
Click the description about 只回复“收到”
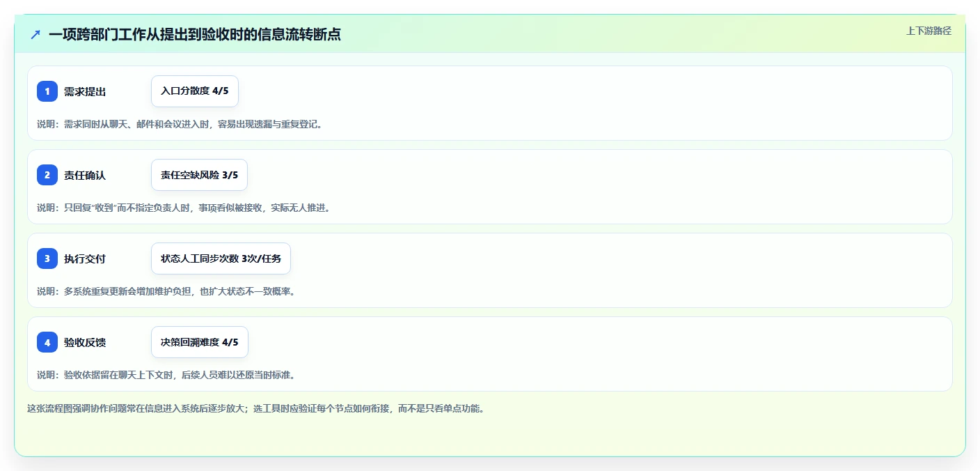click(x=183, y=208)
